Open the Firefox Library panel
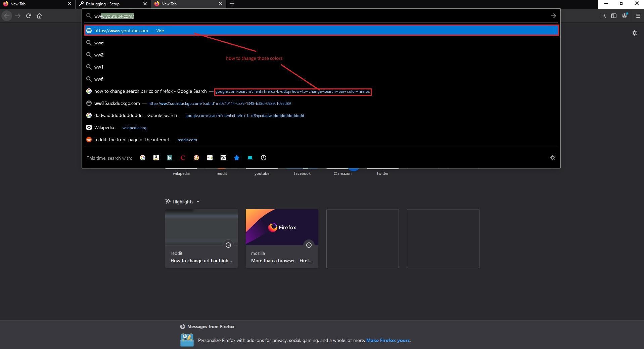Viewport: 644px width, 349px height. tap(602, 16)
